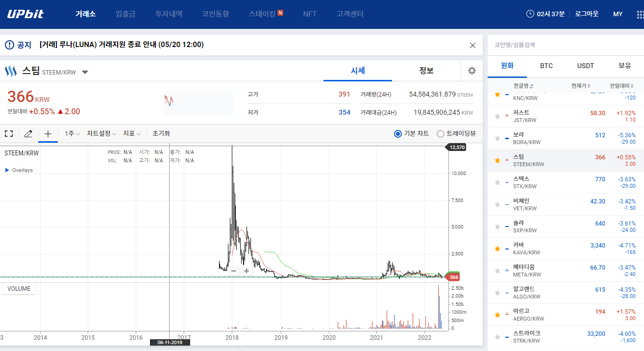Viewport: 644px width, 351px height.
Task: Select 보유 holdings tab
Action: click(x=625, y=66)
